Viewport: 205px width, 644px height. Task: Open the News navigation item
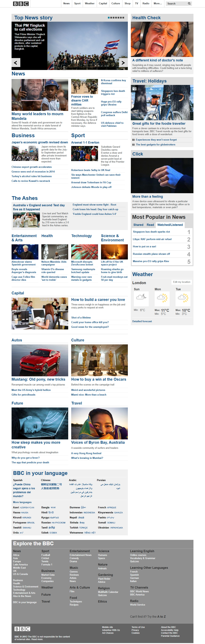pos(66,4)
